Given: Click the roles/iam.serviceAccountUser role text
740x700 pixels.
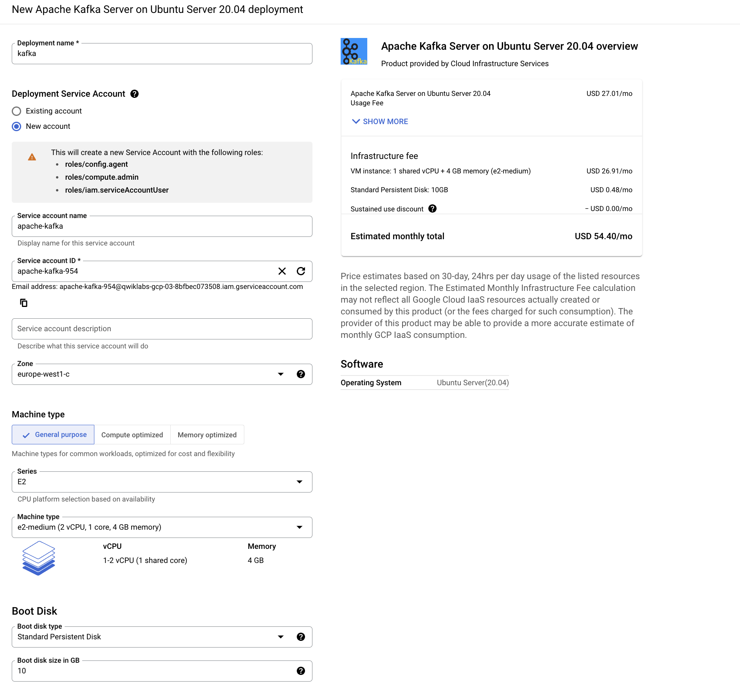Looking at the screenshot, I should (x=117, y=190).
